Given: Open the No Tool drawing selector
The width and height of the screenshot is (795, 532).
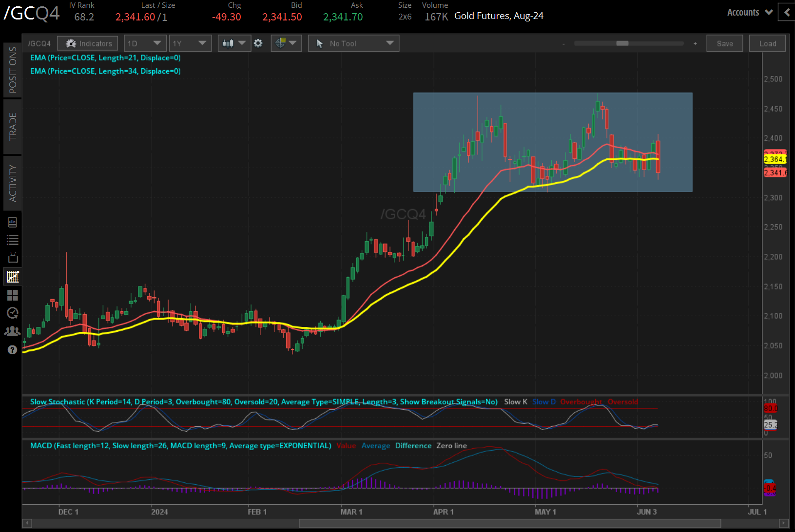Looking at the screenshot, I should [x=353, y=43].
